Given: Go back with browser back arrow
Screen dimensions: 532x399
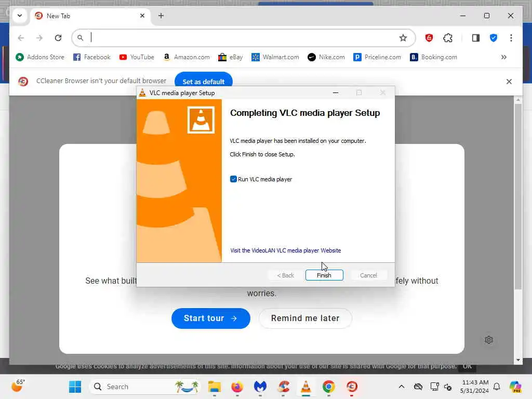Looking at the screenshot, I should pyautogui.click(x=21, y=37).
